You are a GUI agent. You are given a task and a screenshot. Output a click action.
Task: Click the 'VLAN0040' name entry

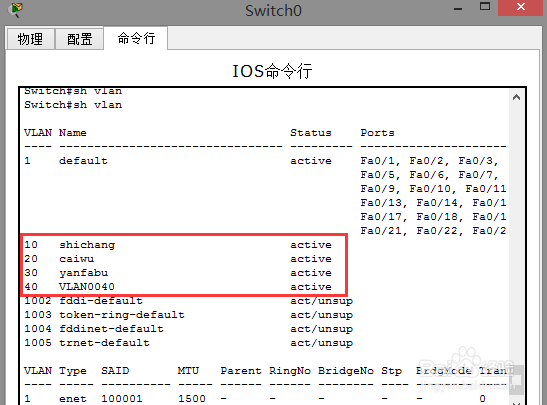click(87, 287)
